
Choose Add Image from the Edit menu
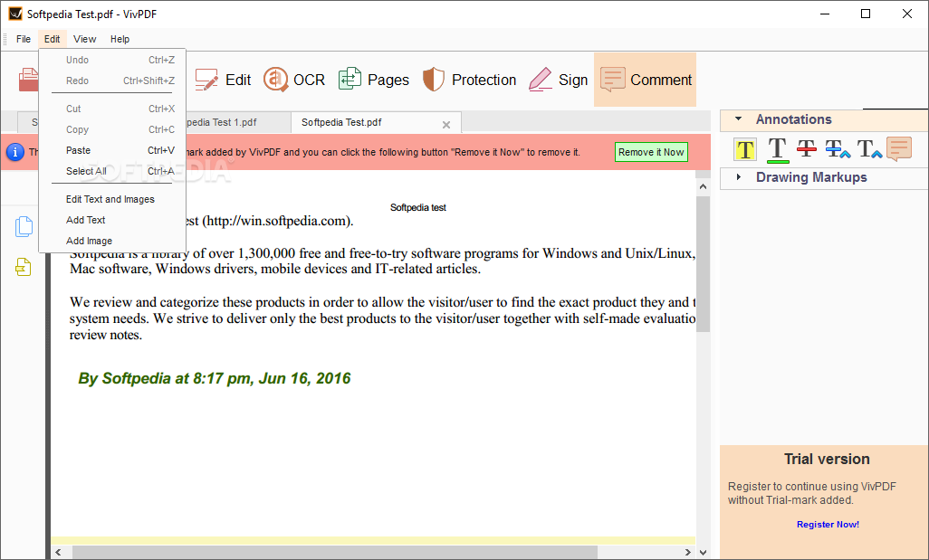click(x=112, y=241)
